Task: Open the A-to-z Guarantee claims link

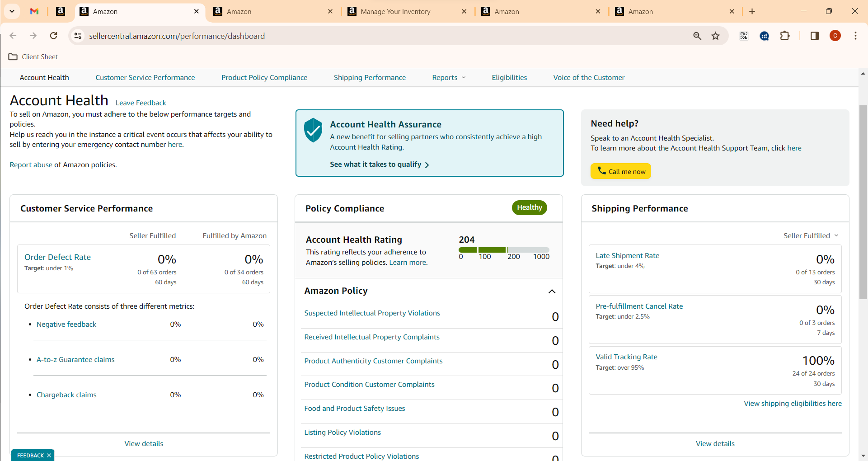Action: click(75, 360)
